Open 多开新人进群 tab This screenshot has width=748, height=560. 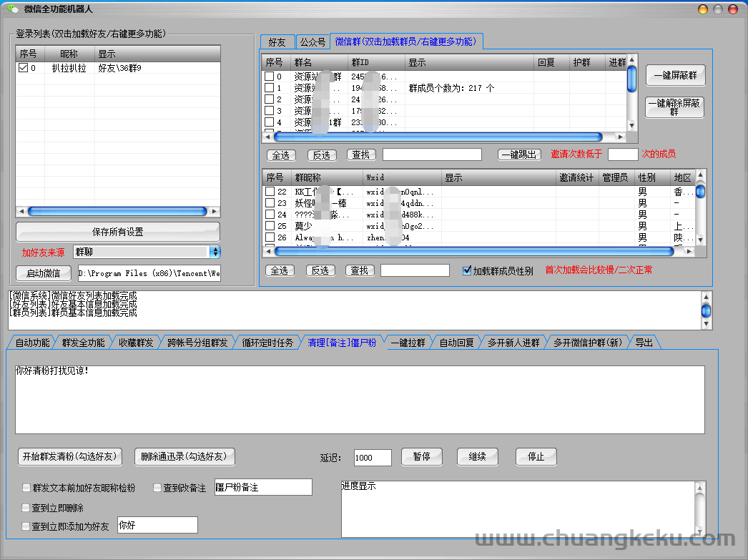[x=513, y=343]
